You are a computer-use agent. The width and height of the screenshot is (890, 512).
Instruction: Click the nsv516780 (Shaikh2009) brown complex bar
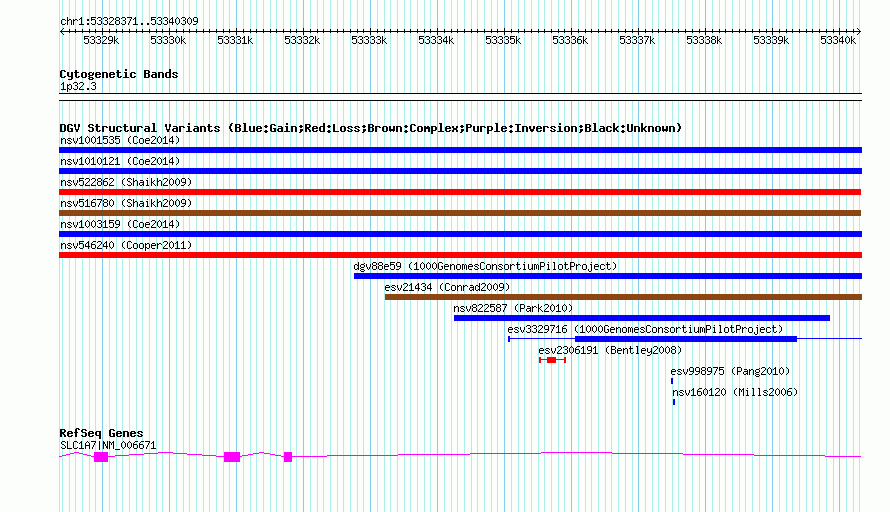[460, 213]
